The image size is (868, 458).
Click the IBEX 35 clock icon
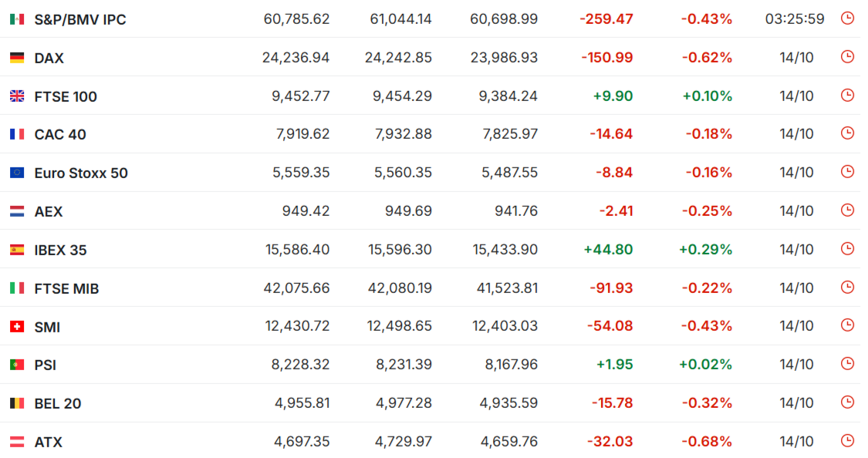(847, 248)
